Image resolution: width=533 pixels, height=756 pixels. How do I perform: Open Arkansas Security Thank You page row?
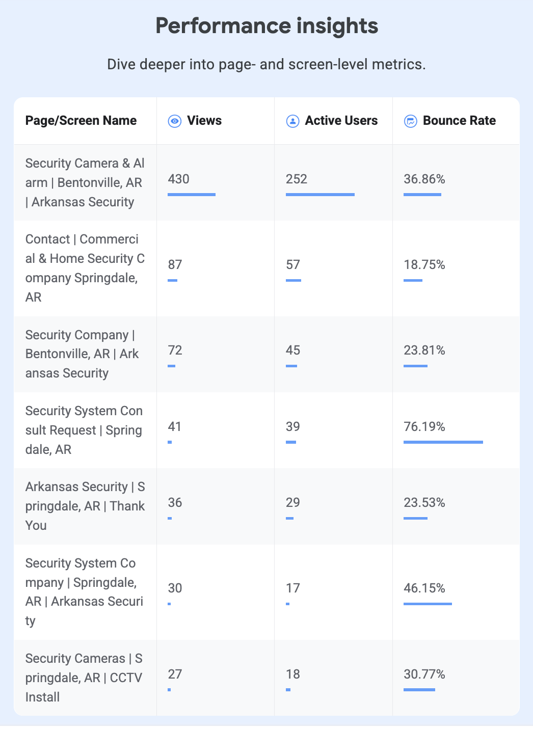click(266, 506)
